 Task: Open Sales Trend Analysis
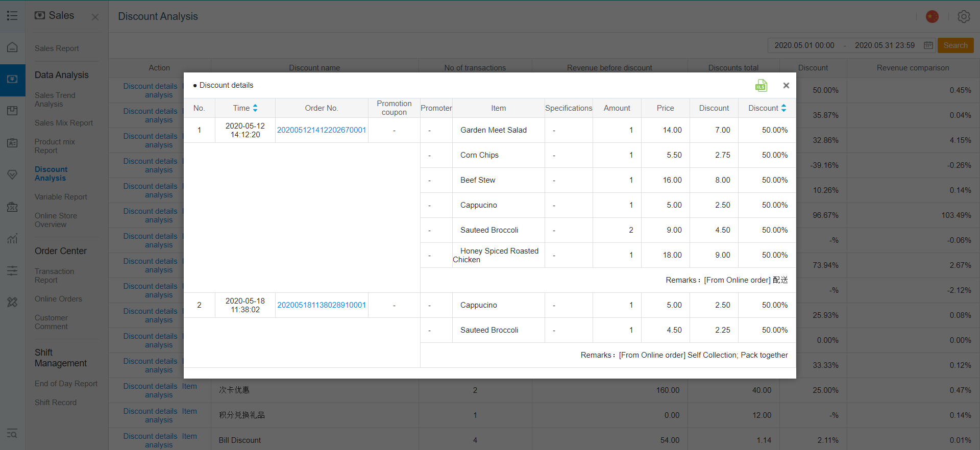pos(55,99)
